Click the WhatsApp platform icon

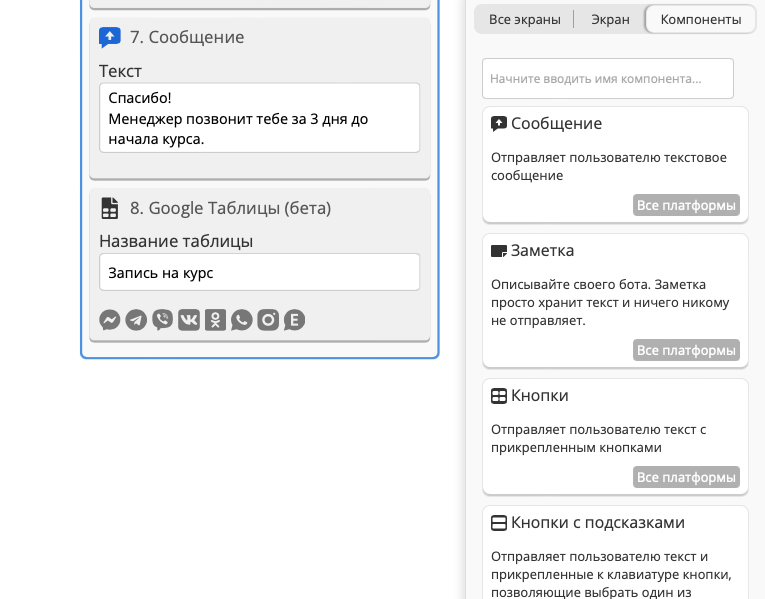click(242, 320)
